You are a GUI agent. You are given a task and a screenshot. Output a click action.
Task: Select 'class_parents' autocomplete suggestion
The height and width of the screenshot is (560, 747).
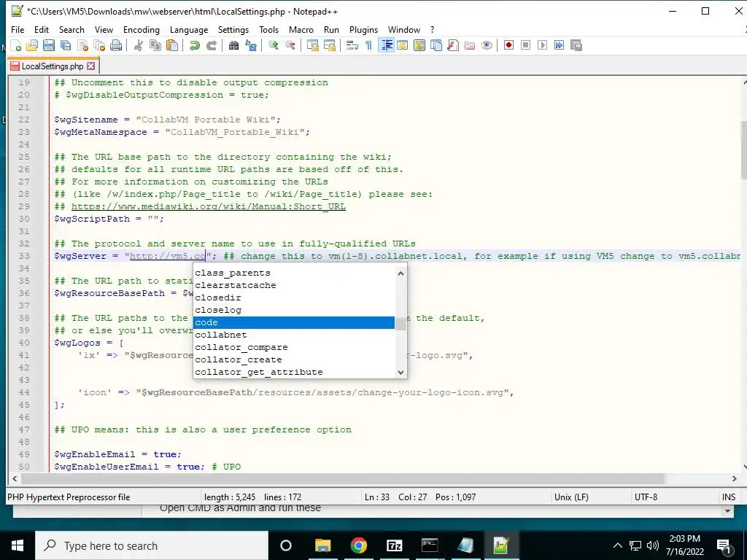click(294, 273)
